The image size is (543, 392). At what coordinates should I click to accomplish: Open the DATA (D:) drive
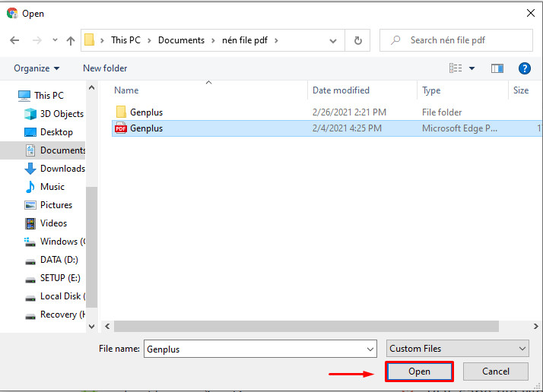pos(59,260)
